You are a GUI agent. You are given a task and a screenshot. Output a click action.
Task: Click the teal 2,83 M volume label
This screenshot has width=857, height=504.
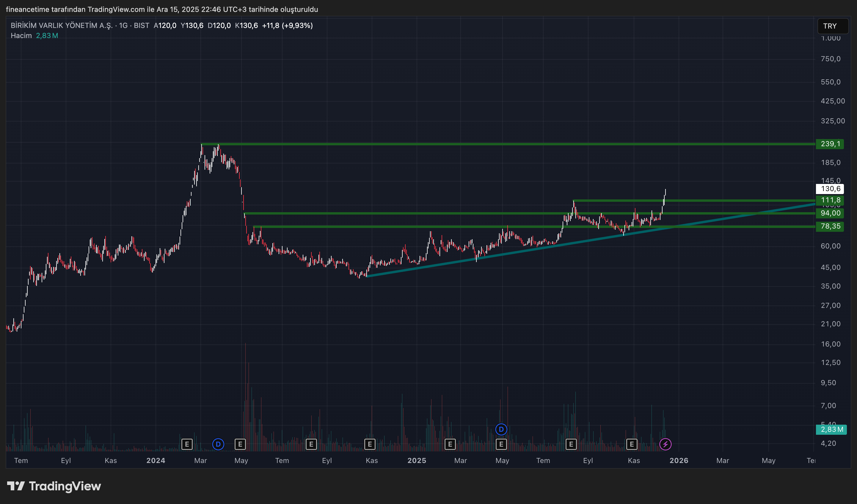[831, 429]
